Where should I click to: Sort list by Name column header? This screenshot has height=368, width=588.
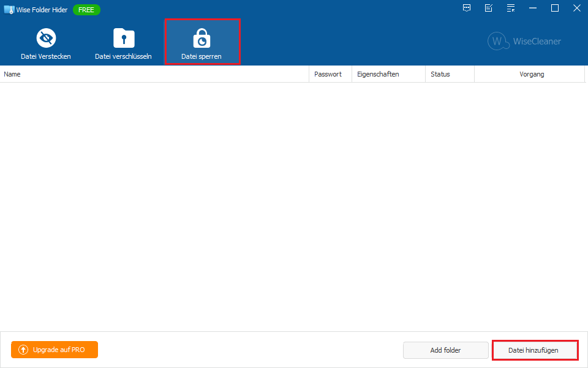[153, 74]
